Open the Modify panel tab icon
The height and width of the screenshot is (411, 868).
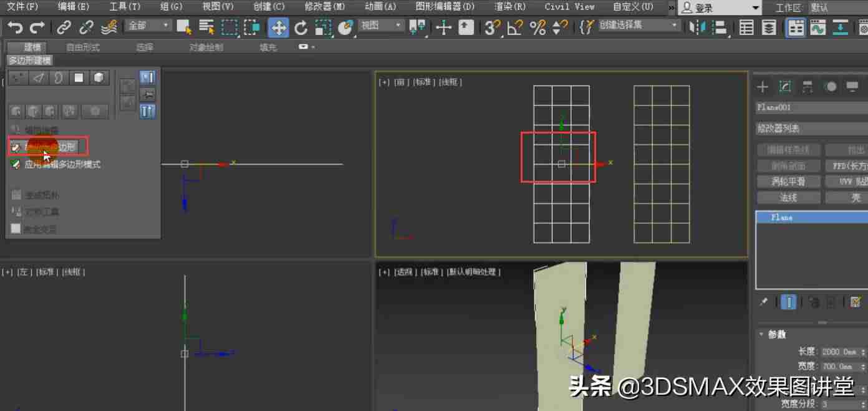point(785,87)
